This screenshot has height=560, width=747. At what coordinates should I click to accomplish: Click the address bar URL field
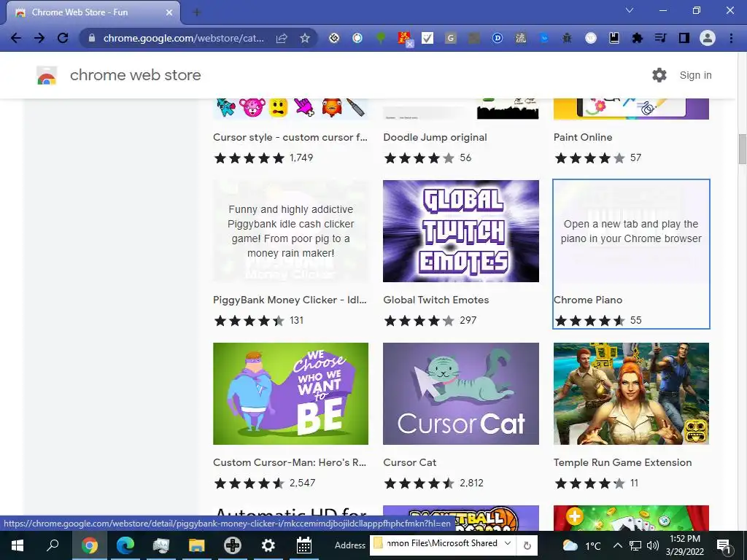183,38
